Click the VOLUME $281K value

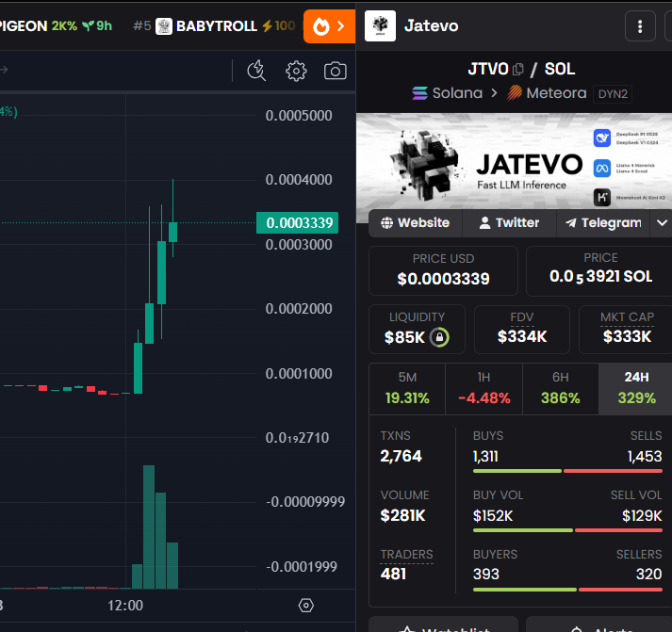pyautogui.click(x=402, y=515)
